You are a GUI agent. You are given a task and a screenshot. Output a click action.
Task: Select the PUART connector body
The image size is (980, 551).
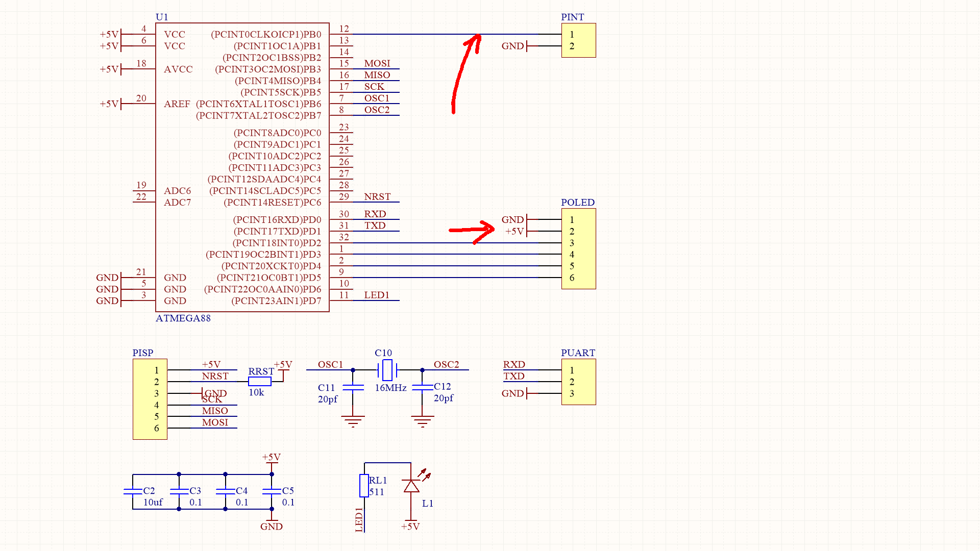579,382
